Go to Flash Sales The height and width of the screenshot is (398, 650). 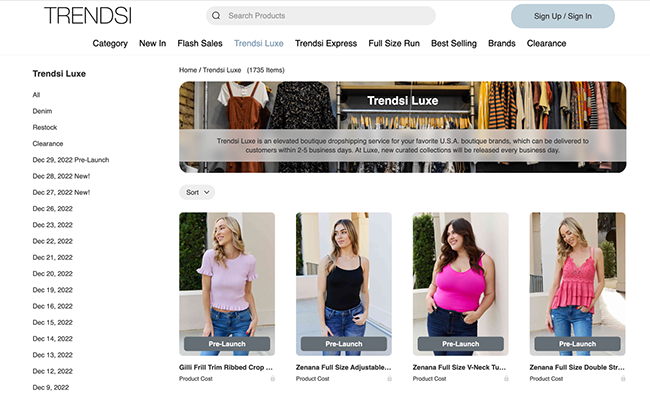click(200, 43)
